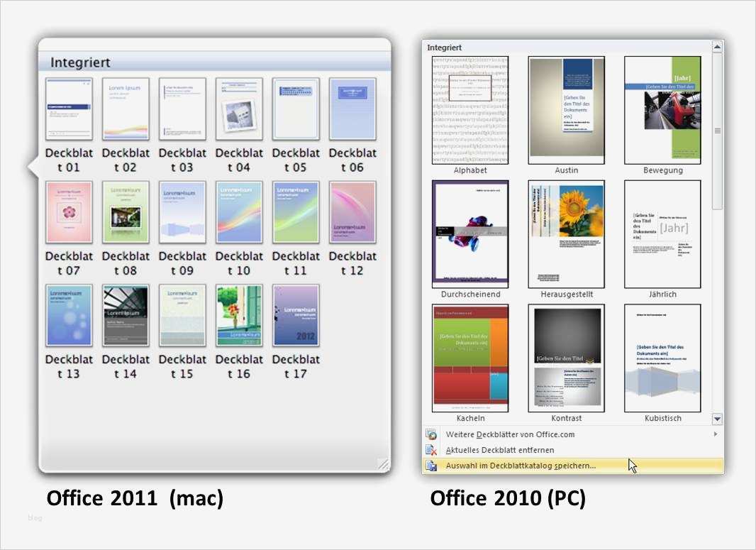Click the remove cover page icon
The height and width of the screenshot is (550, 756).
point(431,450)
